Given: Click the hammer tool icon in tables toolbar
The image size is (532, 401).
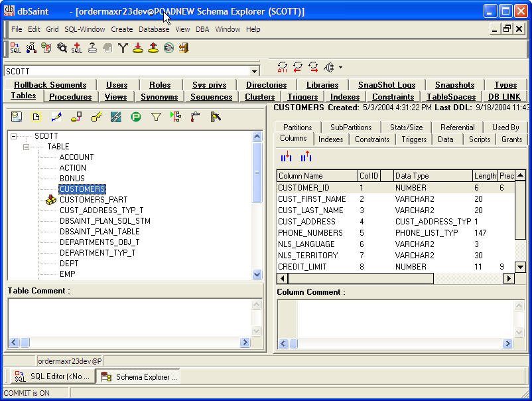Looking at the screenshot, I should pyautogui.click(x=216, y=117).
